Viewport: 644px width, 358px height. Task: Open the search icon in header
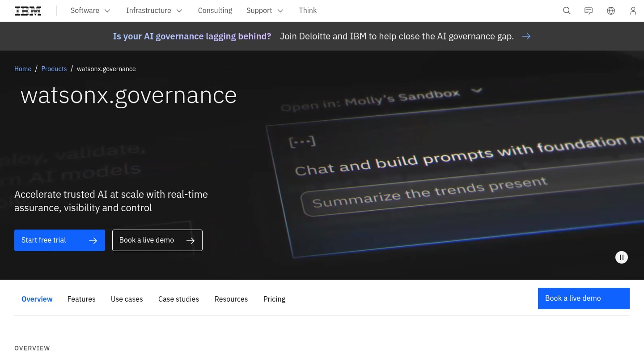(x=567, y=11)
